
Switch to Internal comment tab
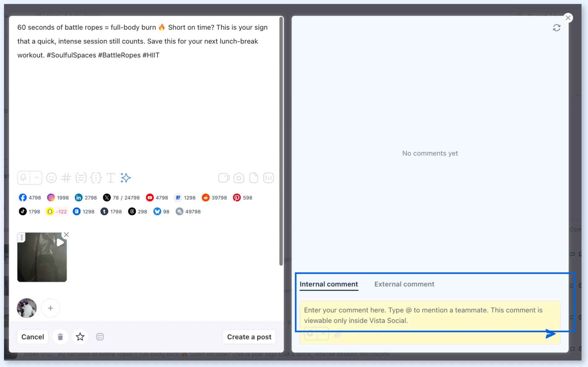(x=329, y=284)
